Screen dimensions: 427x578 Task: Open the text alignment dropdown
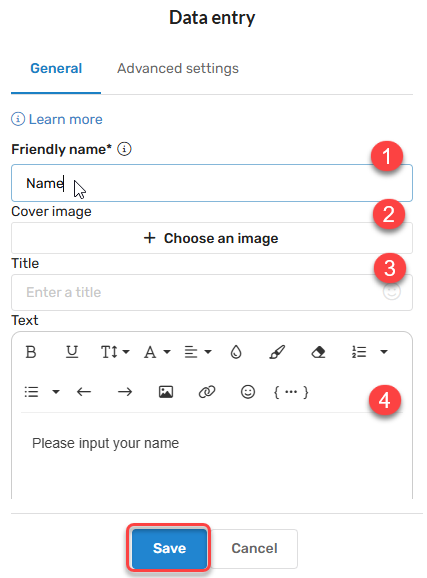(x=198, y=352)
